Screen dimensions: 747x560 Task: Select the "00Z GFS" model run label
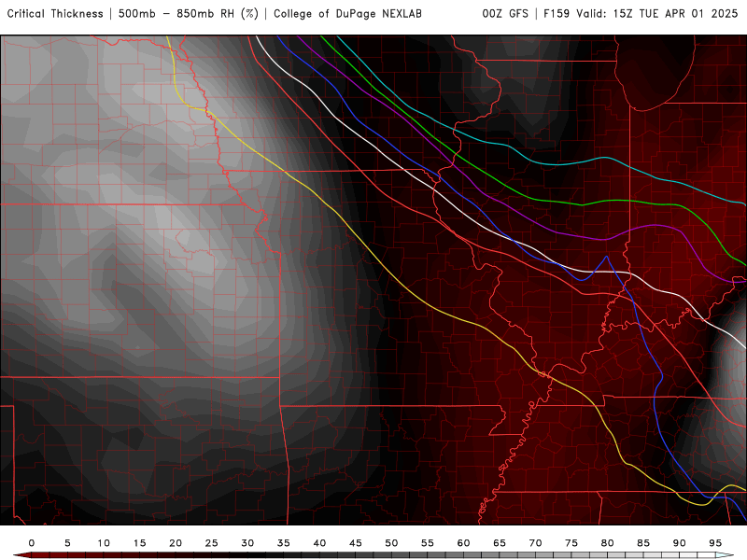point(505,14)
